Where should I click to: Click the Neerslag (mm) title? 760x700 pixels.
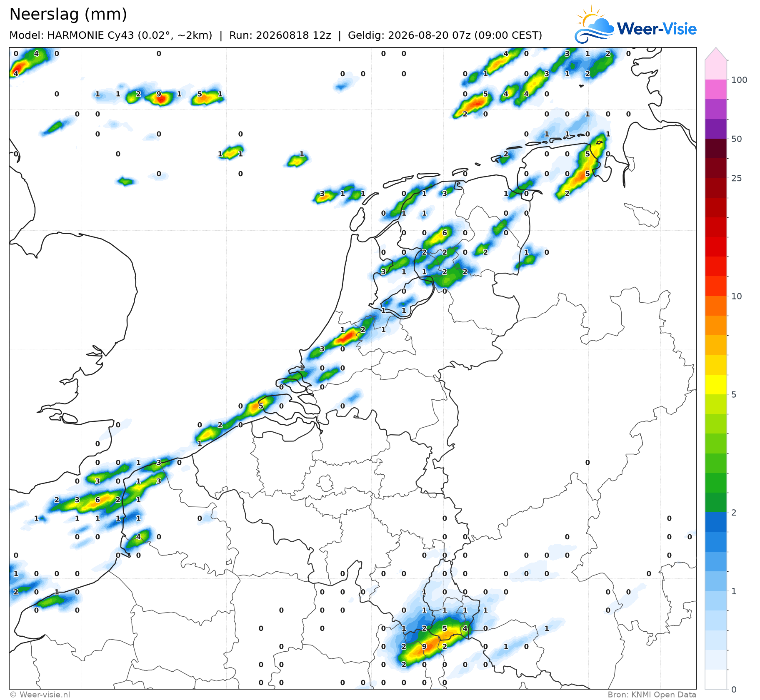point(68,14)
